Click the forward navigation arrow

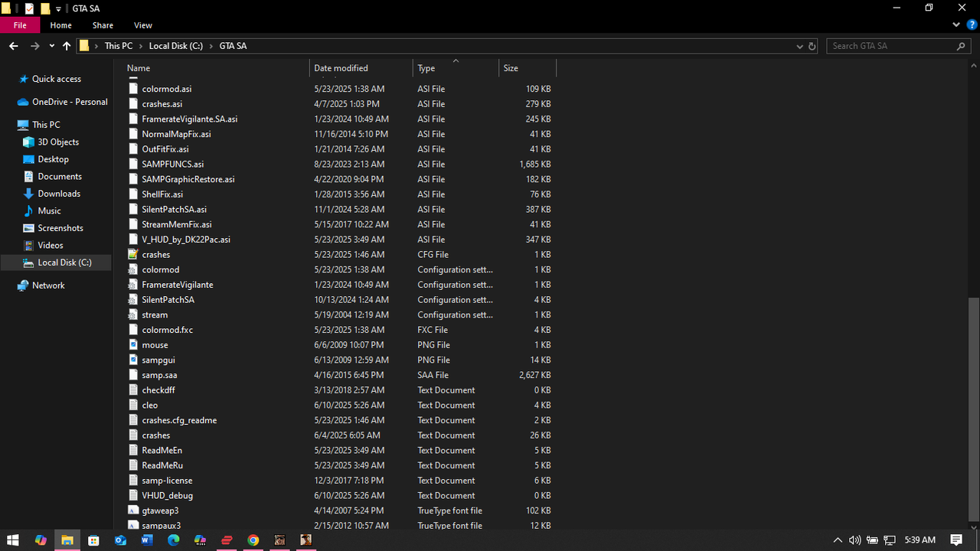pyautogui.click(x=34, y=46)
